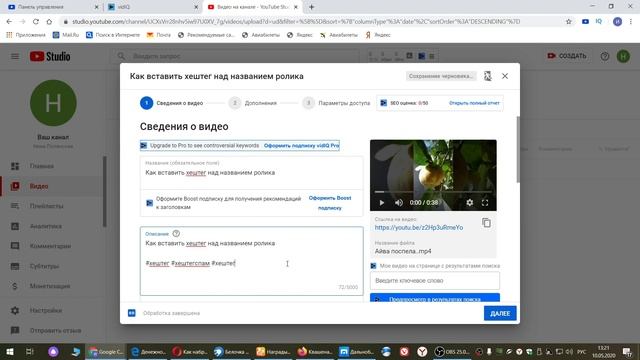Click the dialog vertical scrollbar
640x360 pixels.
click(518, 149)
